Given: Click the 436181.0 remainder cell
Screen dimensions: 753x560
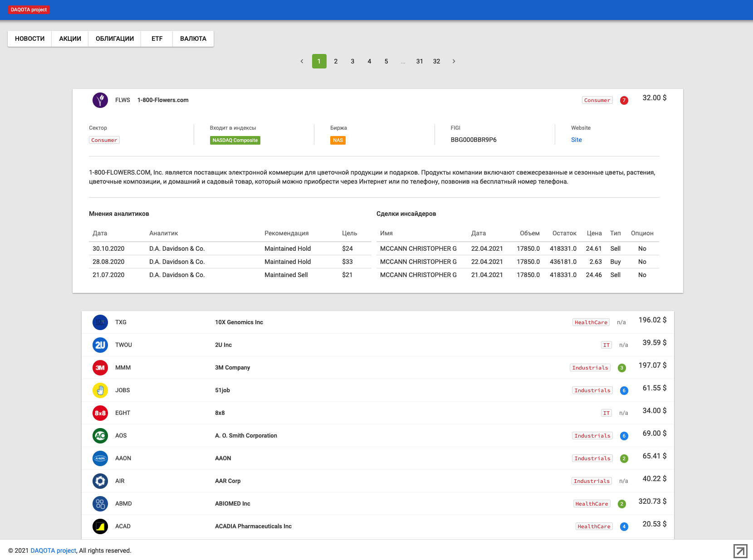Looking at the screenshot, I should coord(563,262).
